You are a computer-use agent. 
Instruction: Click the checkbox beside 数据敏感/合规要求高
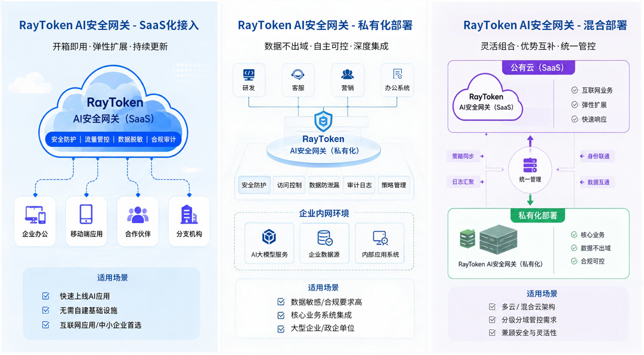click(x=281, y=302)
